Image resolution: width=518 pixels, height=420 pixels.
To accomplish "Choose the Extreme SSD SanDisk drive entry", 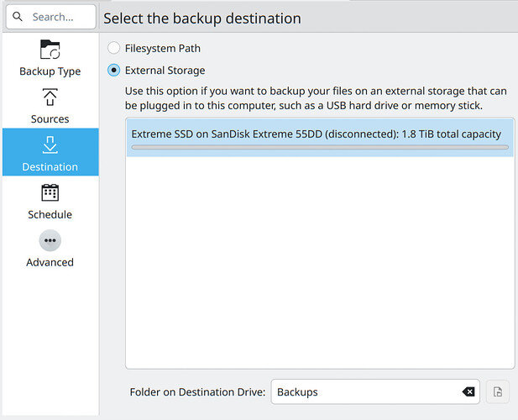I will (316, 134).
